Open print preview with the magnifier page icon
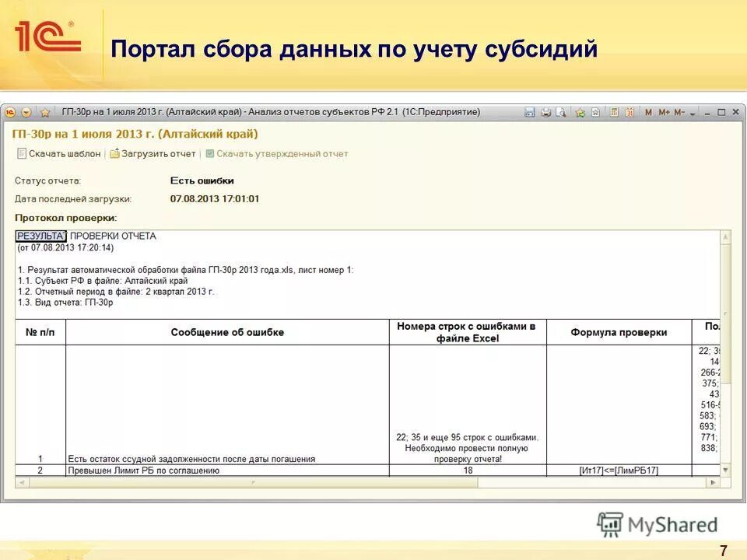This screenshot has height=560, width=747. [561, 112]
